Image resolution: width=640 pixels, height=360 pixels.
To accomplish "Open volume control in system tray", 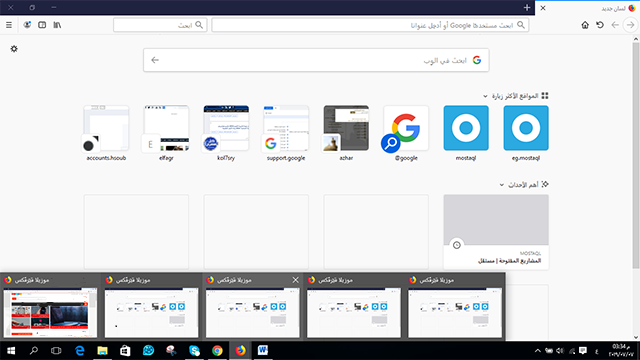I will pos(560,351).
